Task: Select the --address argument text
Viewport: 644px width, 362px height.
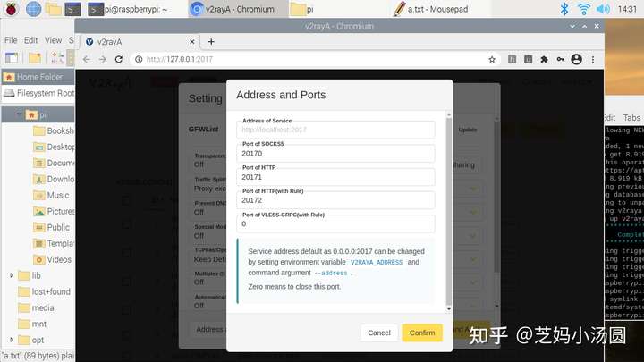Action: [331, 273]
